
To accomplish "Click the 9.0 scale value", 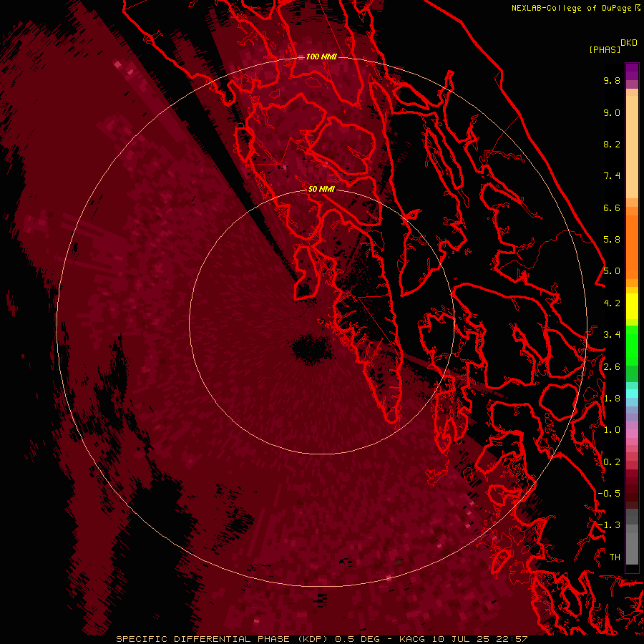I will 612,112.
